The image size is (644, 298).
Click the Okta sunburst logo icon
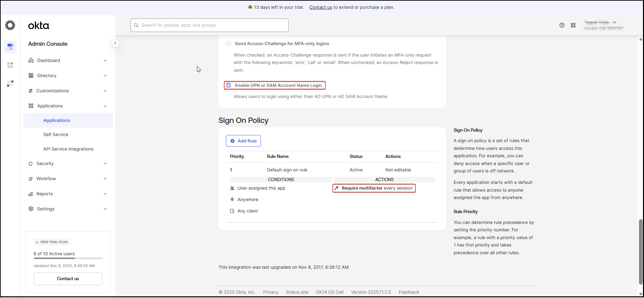(10, 25)
